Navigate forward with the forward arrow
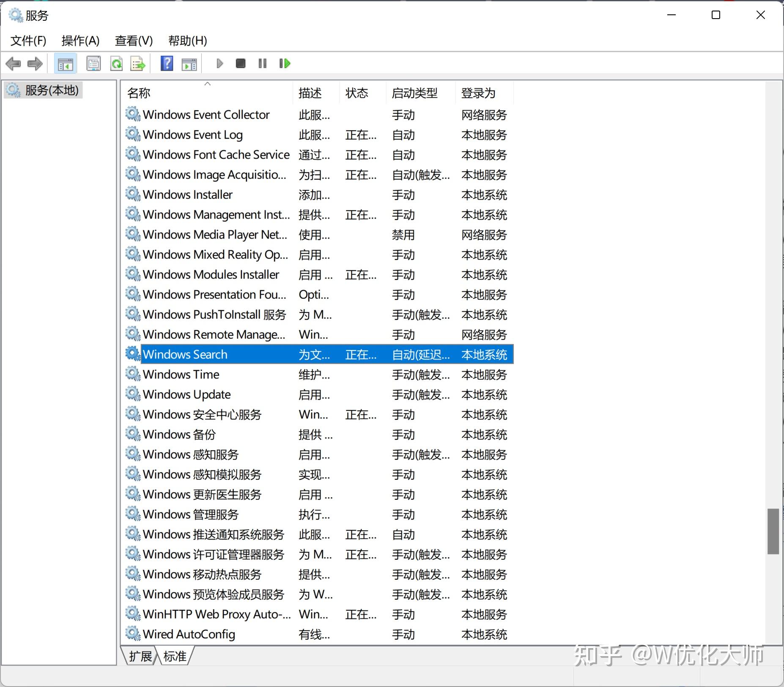Image resolution: width=784 pixels, height=687 pixels. (x=35, y=63)
